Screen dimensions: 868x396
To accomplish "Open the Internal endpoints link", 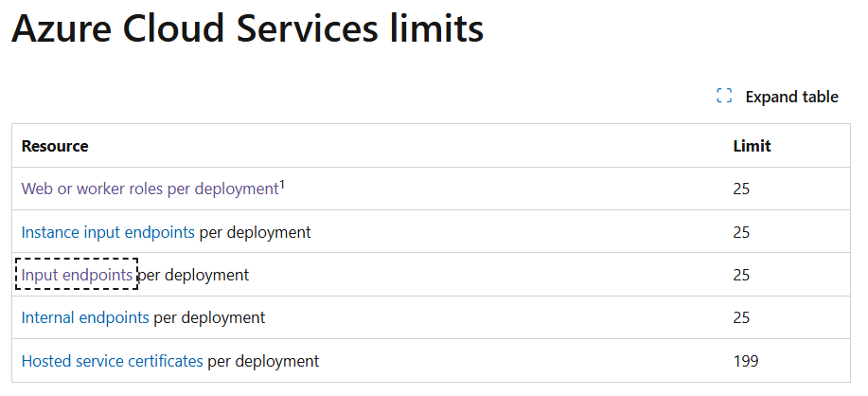I will [85, 317].
